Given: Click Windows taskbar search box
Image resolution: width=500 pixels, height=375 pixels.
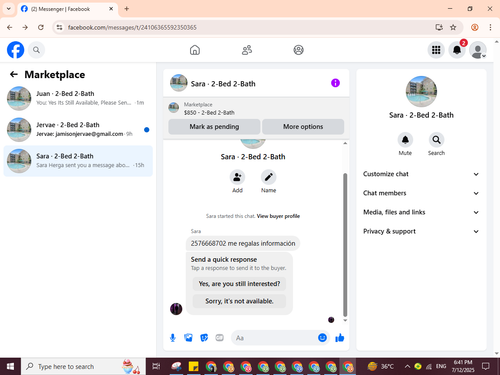Looking at the screenshot, I should [x=83, y=367].
